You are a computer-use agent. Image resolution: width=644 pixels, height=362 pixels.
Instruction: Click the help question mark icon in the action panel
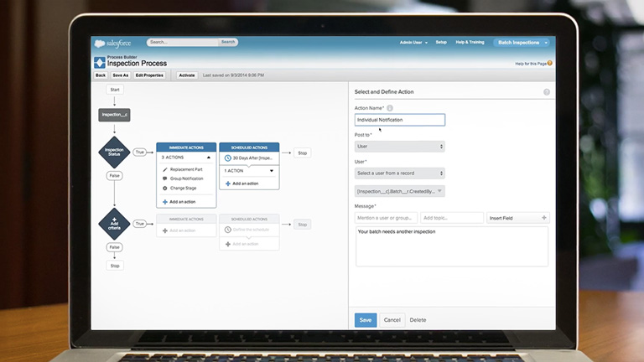547,92
